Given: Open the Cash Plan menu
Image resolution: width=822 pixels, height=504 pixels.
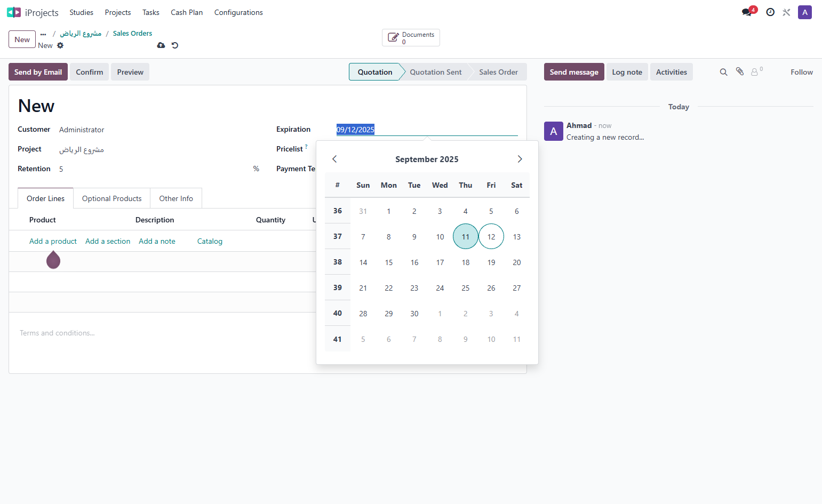Looking at the screenshot, I should [187, 12].
